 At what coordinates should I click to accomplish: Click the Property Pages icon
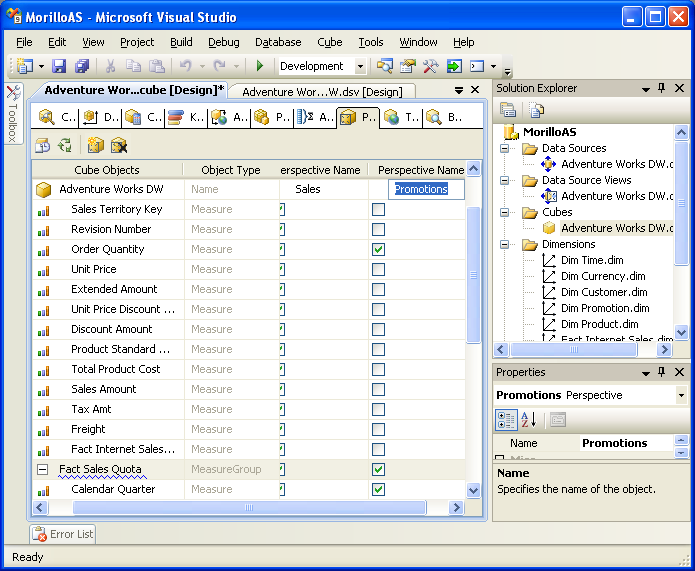coord(558,419)
